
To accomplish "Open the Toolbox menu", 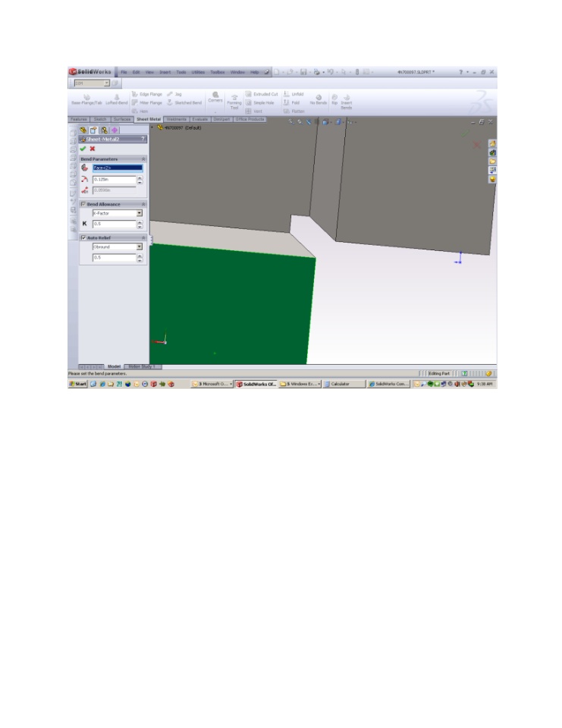I will (x=218, y=73).
